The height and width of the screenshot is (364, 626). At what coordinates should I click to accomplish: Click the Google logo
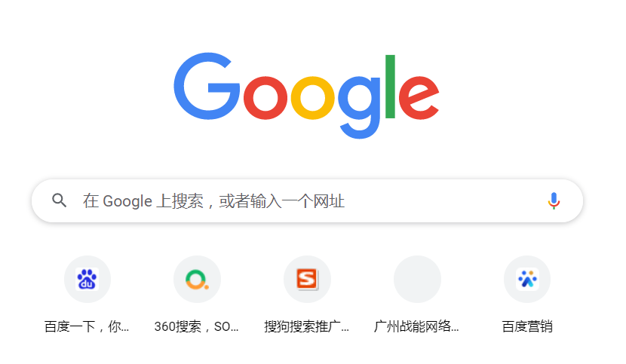pyautogui.click(x=306, y=96)
